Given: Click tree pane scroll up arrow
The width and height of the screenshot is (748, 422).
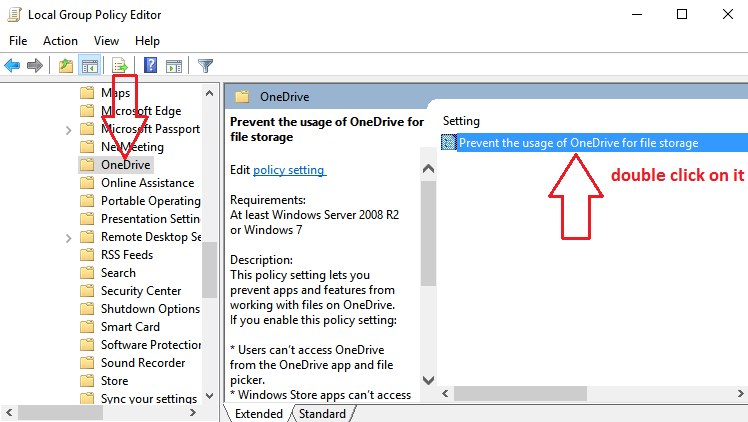Looking at the screenshot, I should pos(209,93).
